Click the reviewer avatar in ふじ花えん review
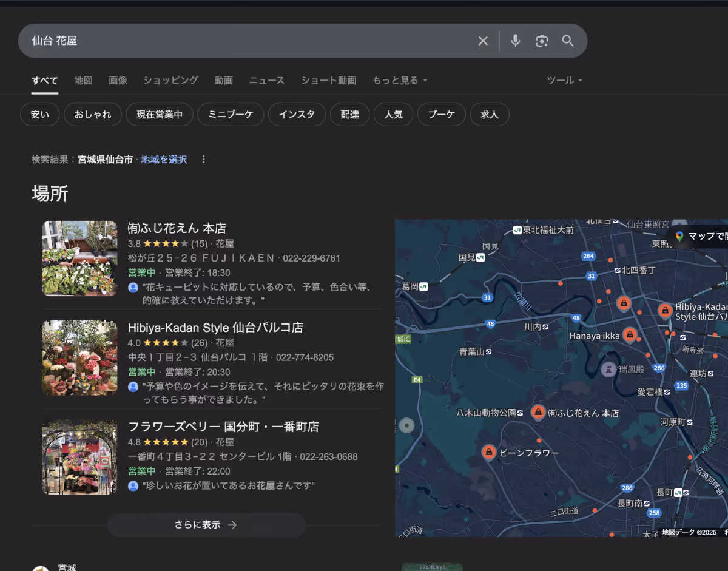This screenshot has height=571, width=728. point(133,287)
